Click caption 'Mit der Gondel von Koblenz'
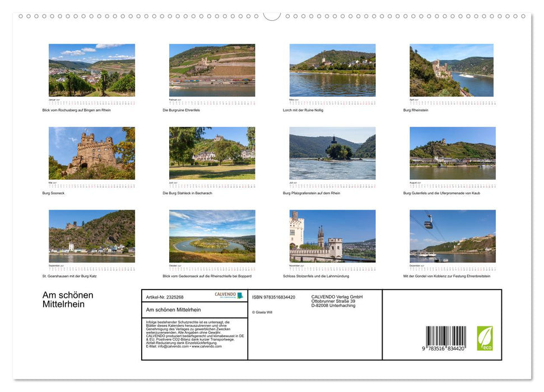The width and height of the screenshot is (544, 392). pyautogui.click(x=425, y=276)
